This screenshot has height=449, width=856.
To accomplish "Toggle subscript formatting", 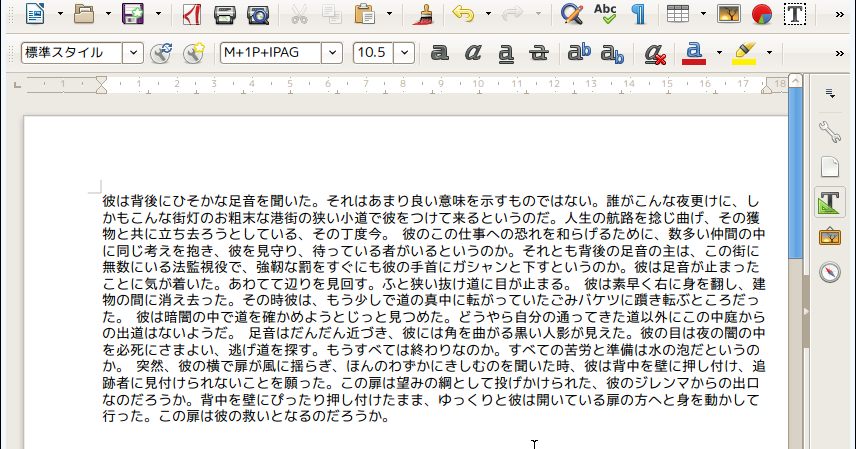I will click(612, 53).
